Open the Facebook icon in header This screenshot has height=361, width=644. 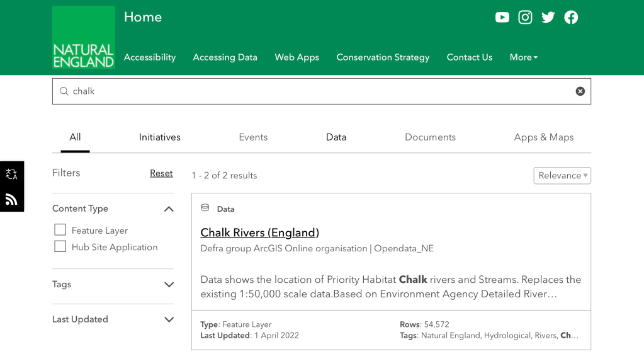[x=571, y=18]
